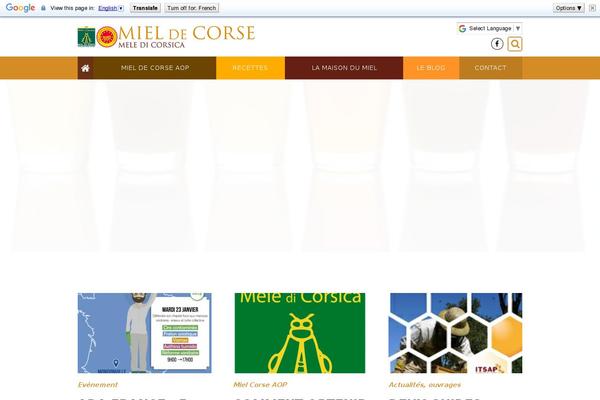
Task: Click the home icon in navigation bar
Action: [85, 68]
